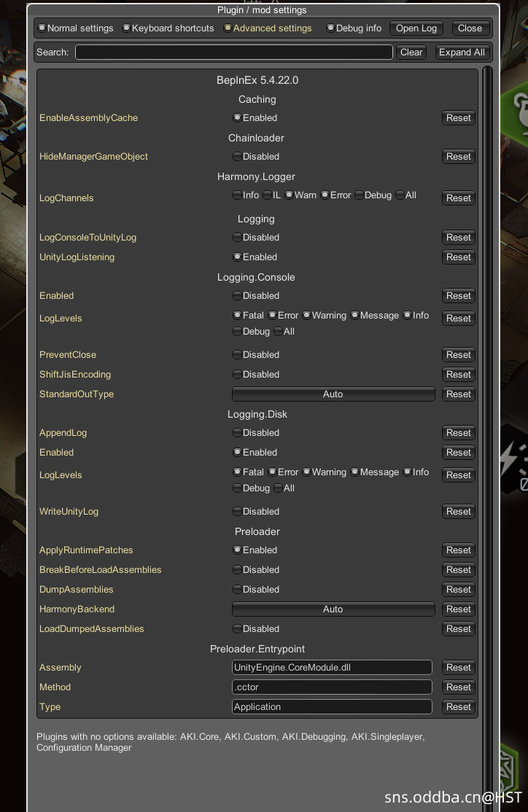Enable ApplyRuntimePatches toggle under Preloader
The image size is (528, 812).
[x=237, y=550]
